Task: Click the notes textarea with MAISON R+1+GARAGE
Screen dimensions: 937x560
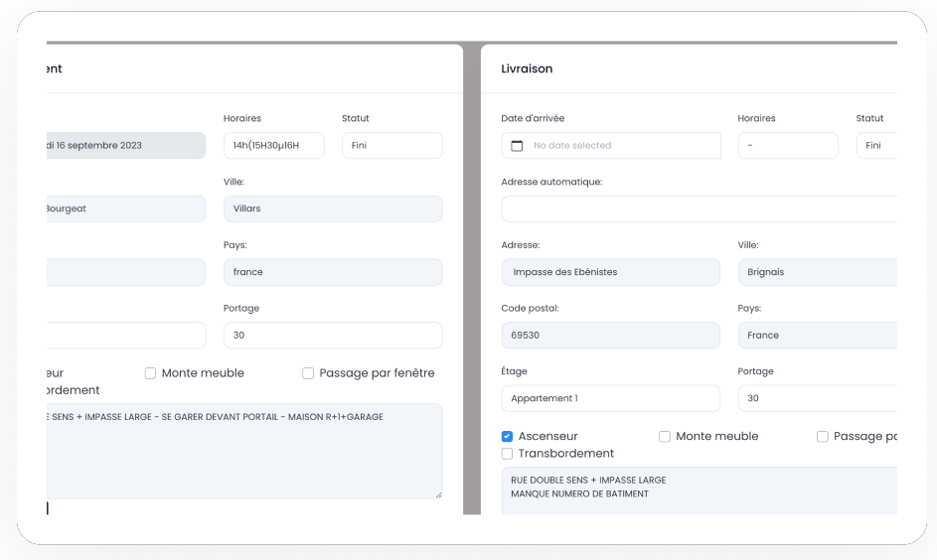Action: [244, 452]
